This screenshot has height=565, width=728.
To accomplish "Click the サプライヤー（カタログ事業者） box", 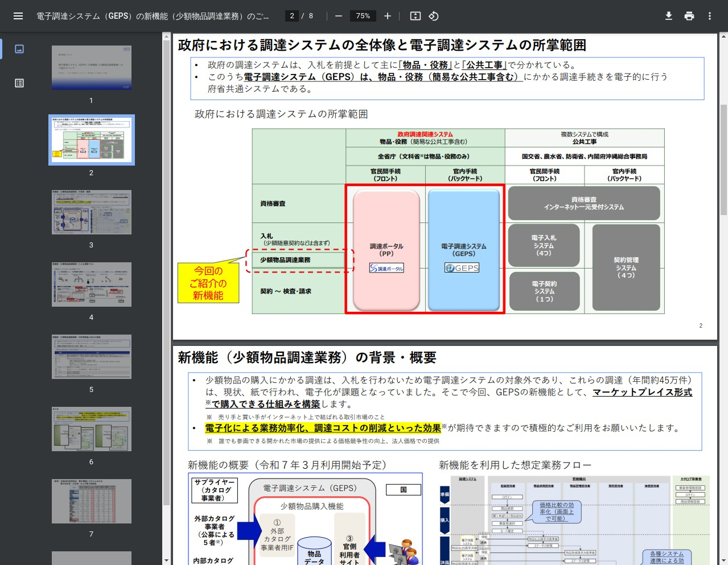I will (215, 490).
